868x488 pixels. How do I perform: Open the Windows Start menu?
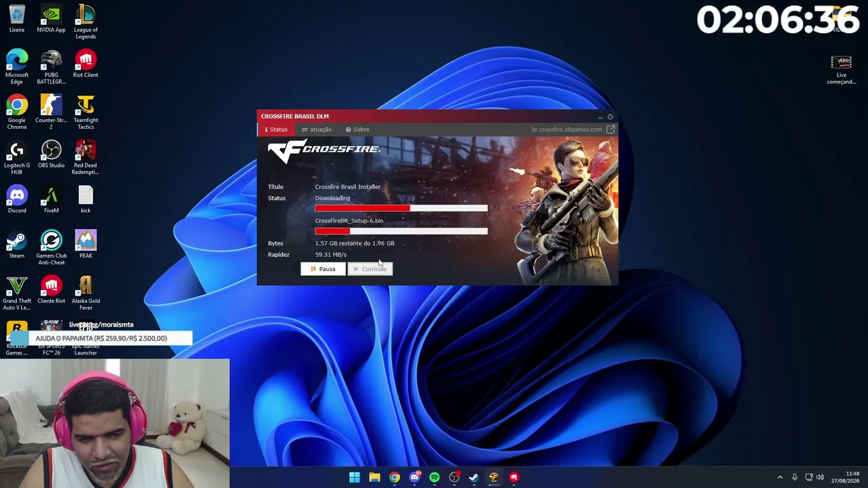click(355, 477)
